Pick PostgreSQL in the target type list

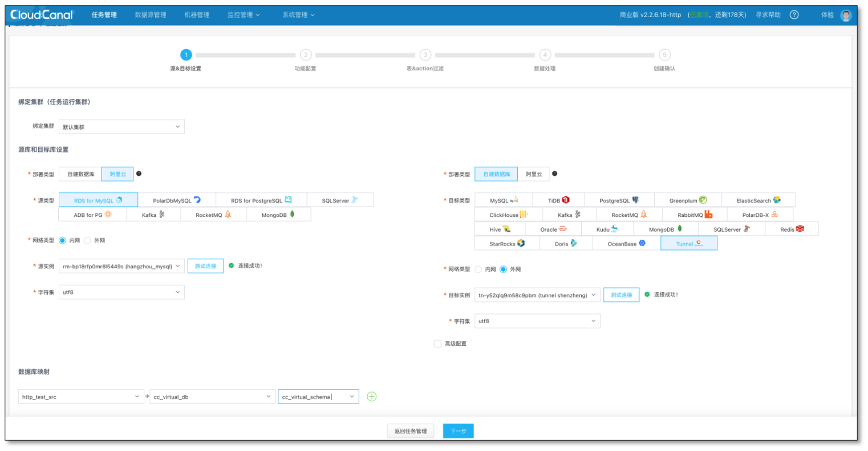pos(619,200)
